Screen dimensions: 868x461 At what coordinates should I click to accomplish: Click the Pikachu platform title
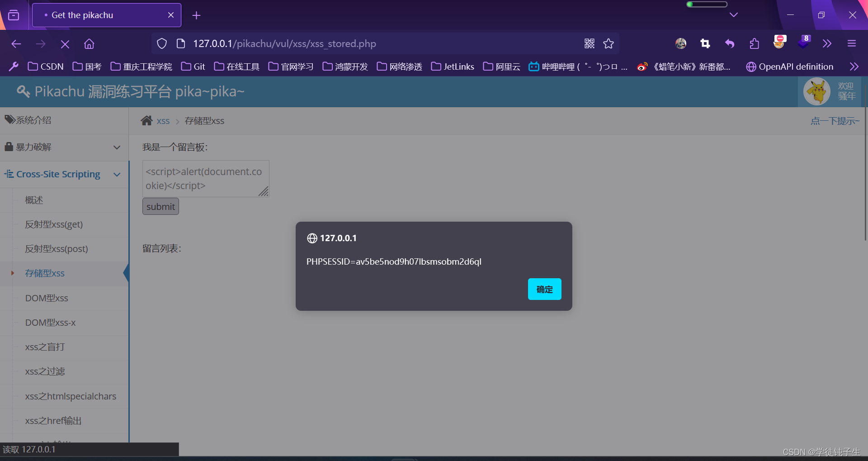[x=131, y=91]
